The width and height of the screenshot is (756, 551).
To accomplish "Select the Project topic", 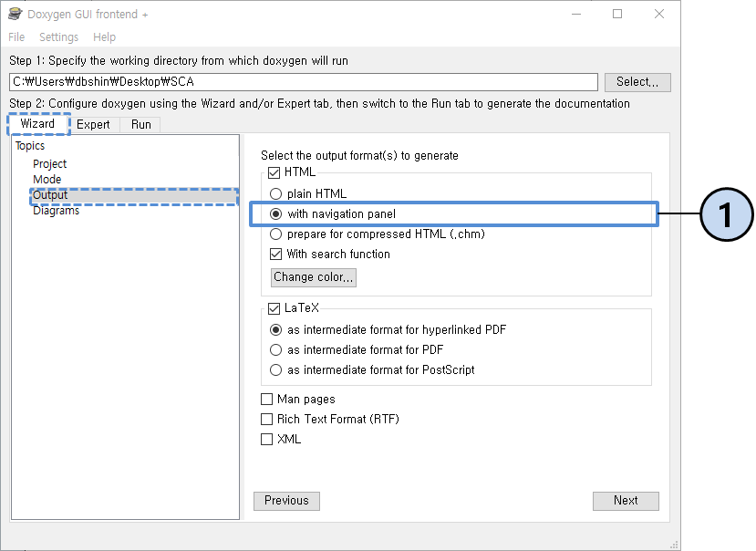I will tap(49, 164).
